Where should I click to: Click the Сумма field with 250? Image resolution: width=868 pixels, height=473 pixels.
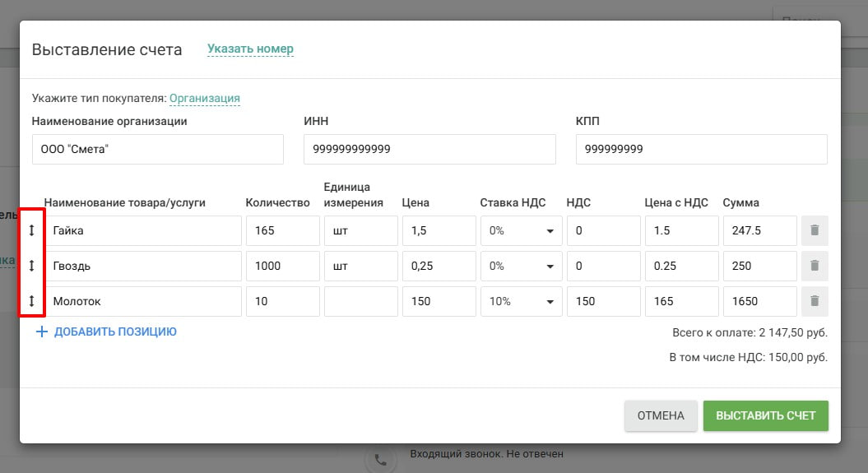click(x=759, y=266)
